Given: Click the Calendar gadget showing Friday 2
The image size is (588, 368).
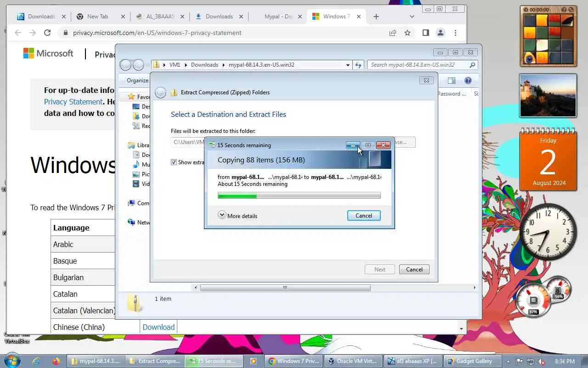Looking at the screenshot, I should tap(548, 160).
